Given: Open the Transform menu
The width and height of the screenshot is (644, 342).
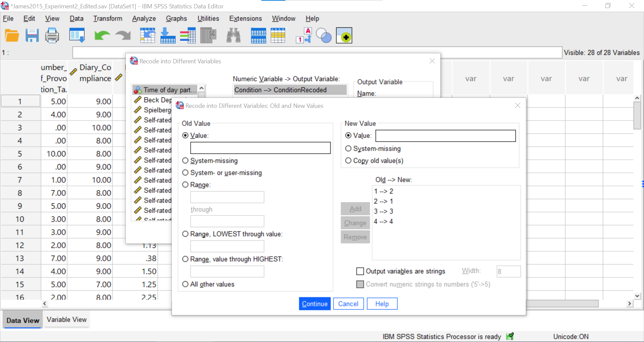Looking at the screenshot, I should (108, 18).
